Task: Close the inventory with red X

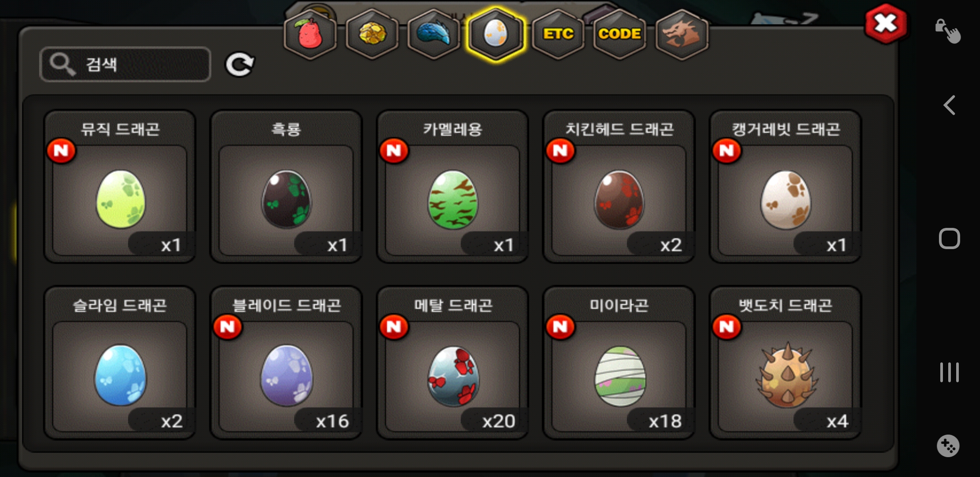Action: [x=886, y=24]
